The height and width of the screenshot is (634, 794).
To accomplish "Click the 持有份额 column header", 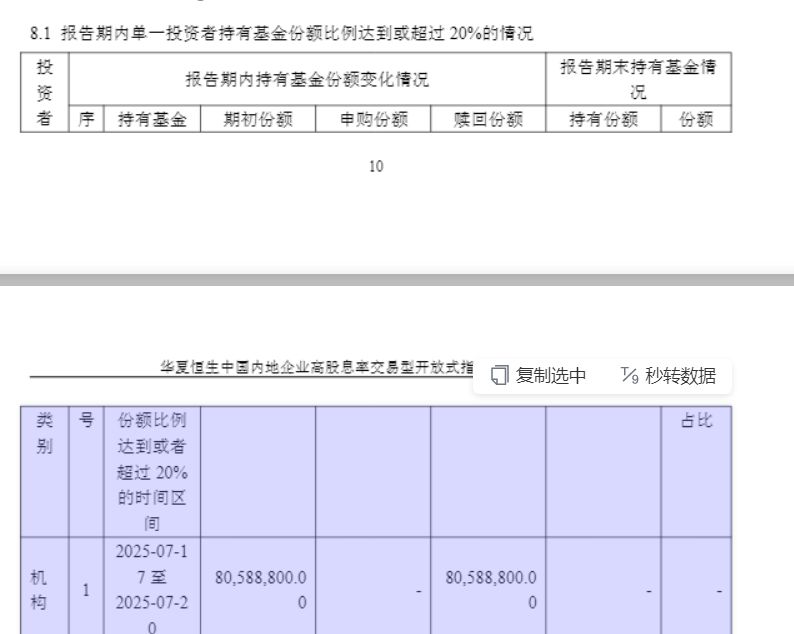I will tap(603, 122).
